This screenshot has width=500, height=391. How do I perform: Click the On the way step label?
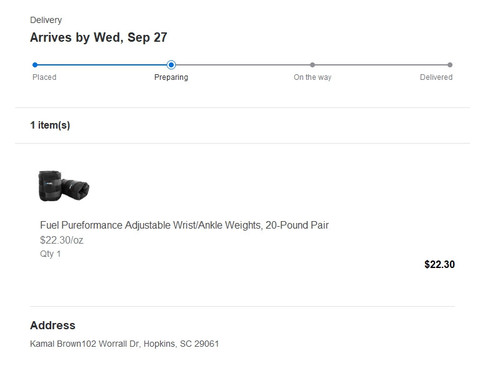(312, 77)
